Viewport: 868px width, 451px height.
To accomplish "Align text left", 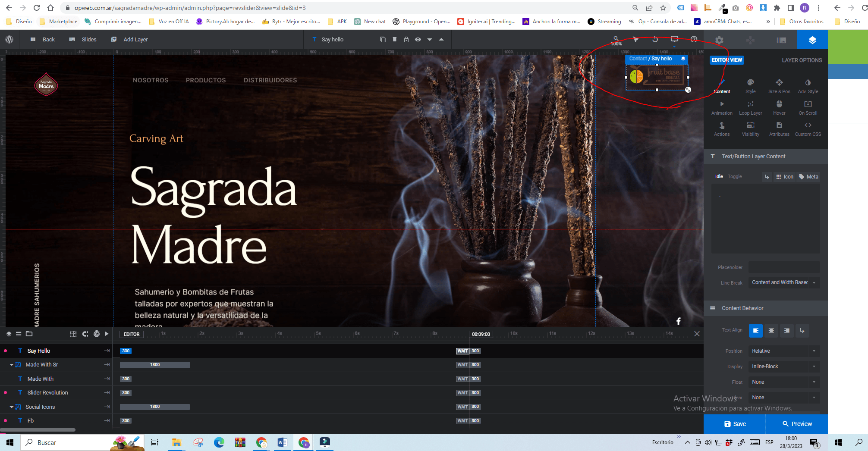I will click(755, 331).
